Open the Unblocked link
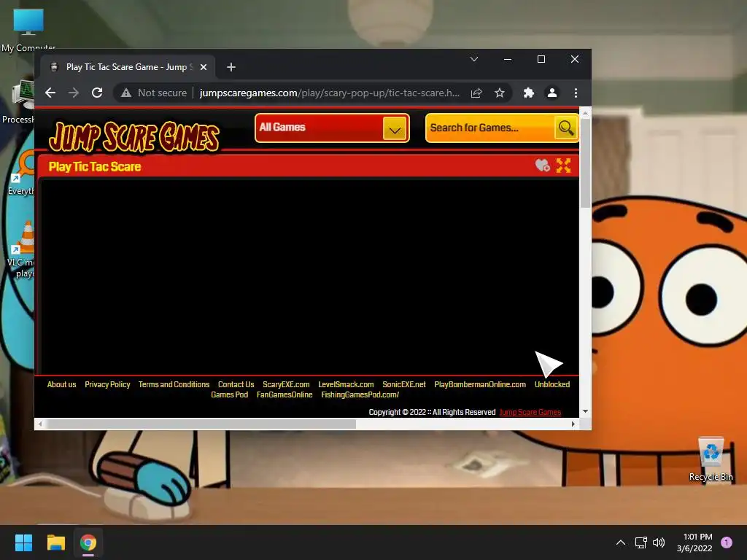747x560 pixels. [552, 384]
